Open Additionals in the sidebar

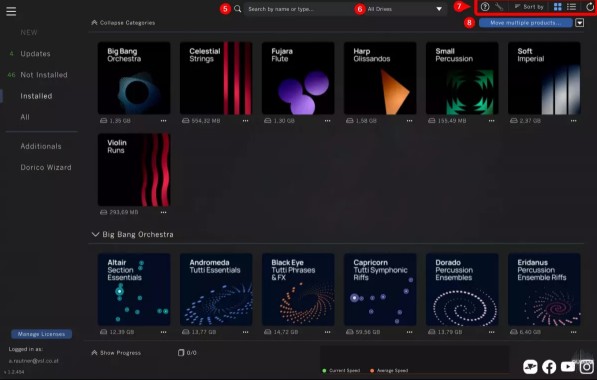pyautogui.click(x=41, y=146)
